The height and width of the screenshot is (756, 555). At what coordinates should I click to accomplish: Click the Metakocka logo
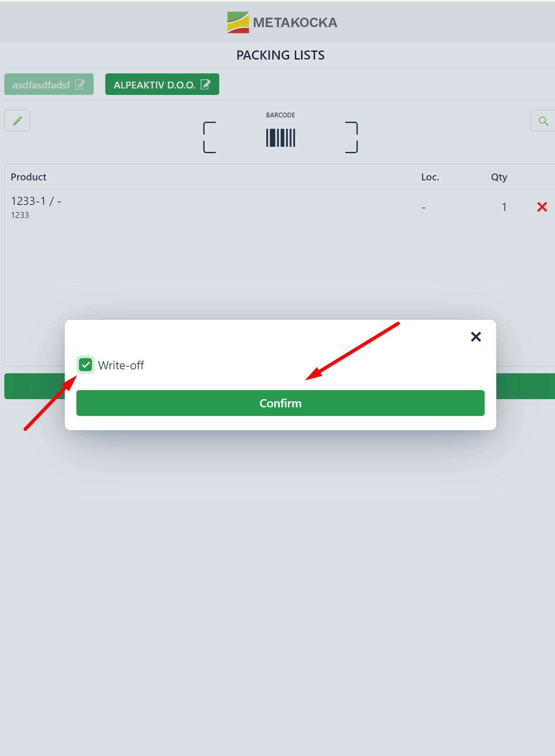pyautogui.click(x=282, y=22)
